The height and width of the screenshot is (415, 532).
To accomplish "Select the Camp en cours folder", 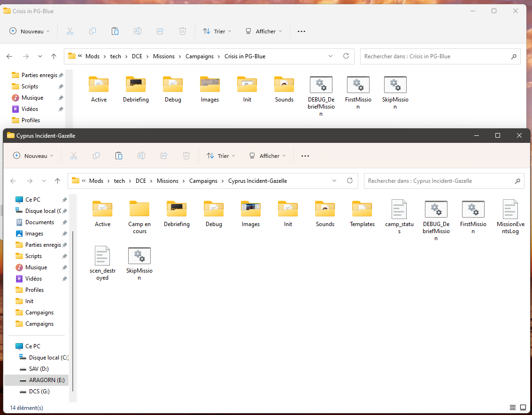I will (x=139, y=217).
